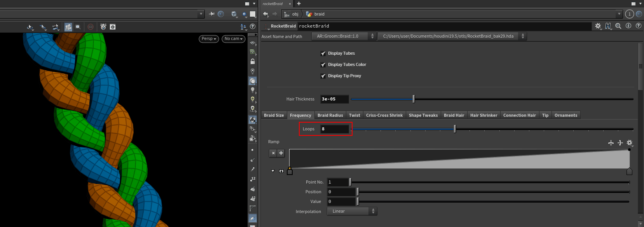Click the viewport snapshot gear box icon
The width and height of the screenshot is (644, 227).
pyautogui.click(x=113, y=27)
